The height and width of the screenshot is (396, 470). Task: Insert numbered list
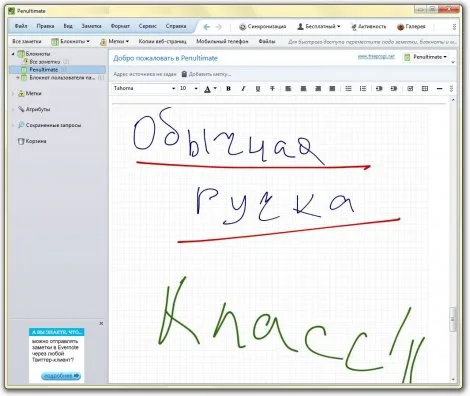coord(363,89)
